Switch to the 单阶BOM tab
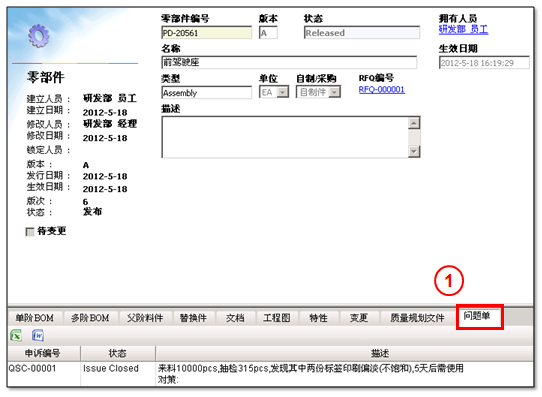The image size is (542, 397). tap(35, 318)
